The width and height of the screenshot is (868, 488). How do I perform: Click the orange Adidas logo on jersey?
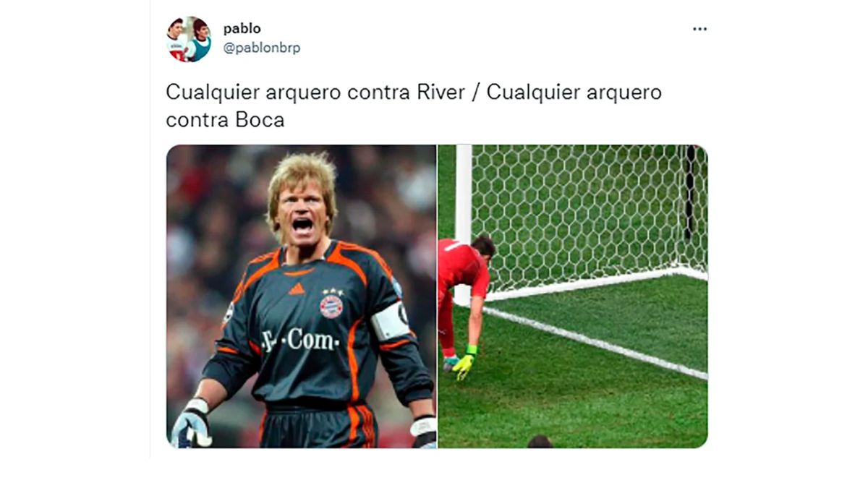pos(296,288)
